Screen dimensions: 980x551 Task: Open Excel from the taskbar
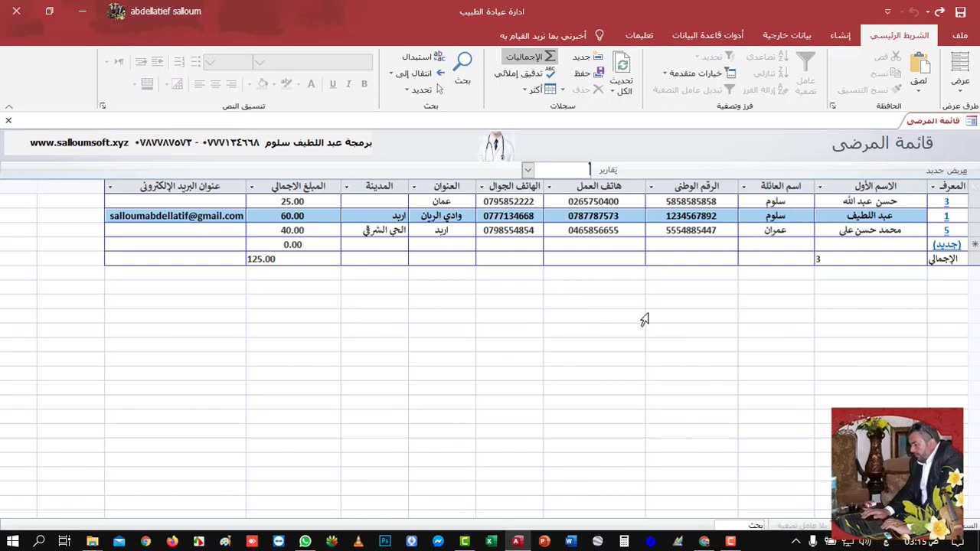[492, 541]
